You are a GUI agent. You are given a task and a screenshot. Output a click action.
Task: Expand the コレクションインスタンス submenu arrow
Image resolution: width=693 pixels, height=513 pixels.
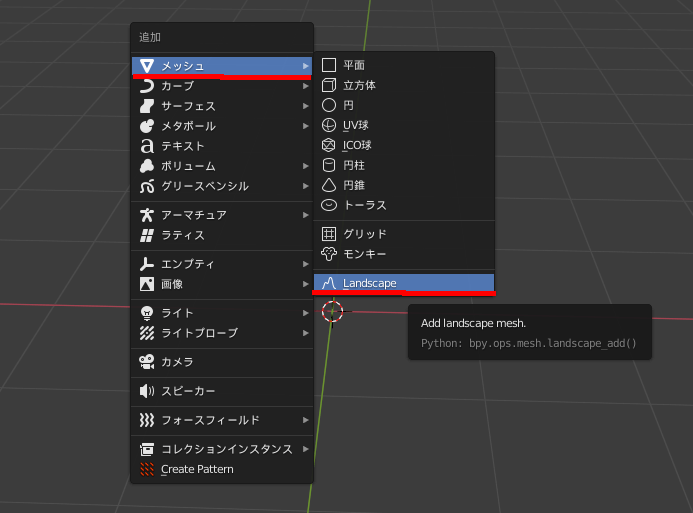click(x=305, y=449)
